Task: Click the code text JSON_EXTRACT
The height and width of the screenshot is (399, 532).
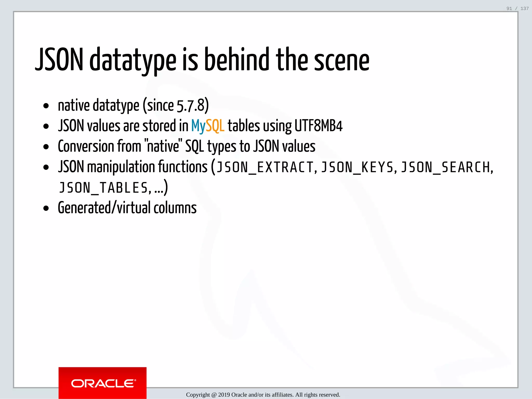Action: (265, 167)
